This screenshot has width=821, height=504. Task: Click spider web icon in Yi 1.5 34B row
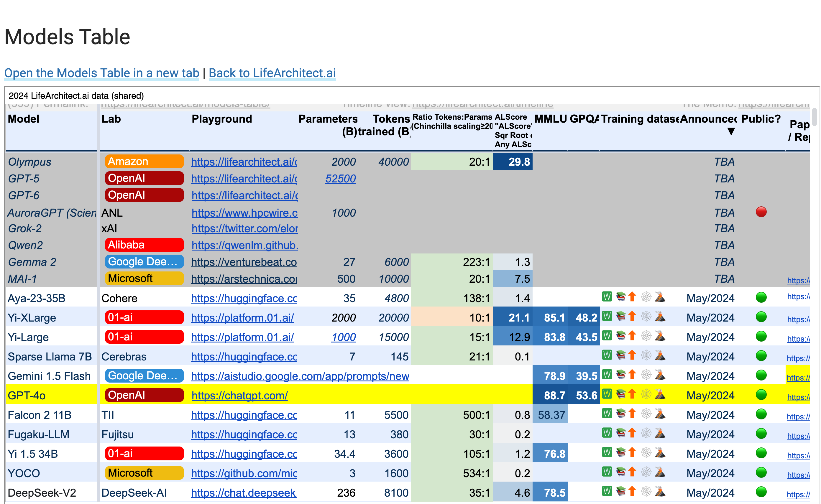[x=646, y=452]
